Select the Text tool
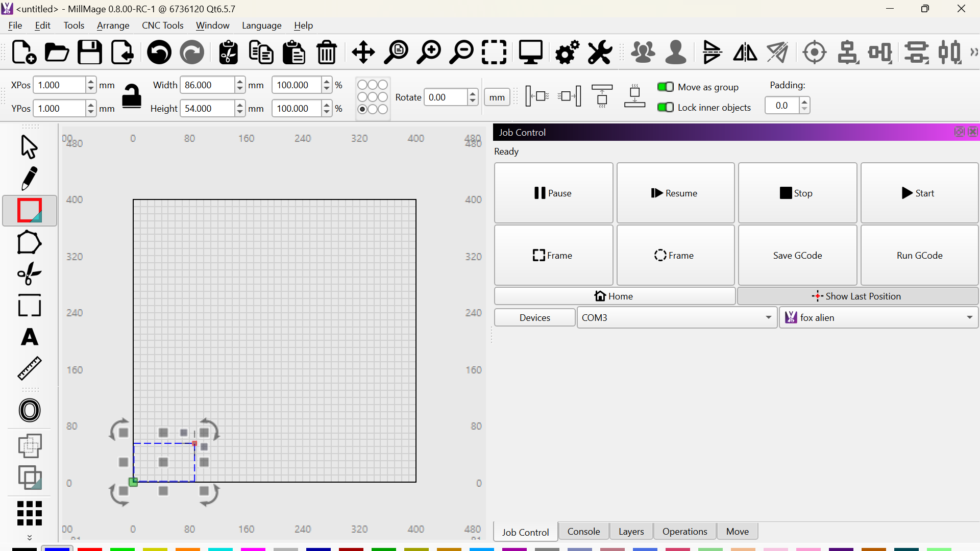Viewport: 980px width, 551px height. point(29,337)
